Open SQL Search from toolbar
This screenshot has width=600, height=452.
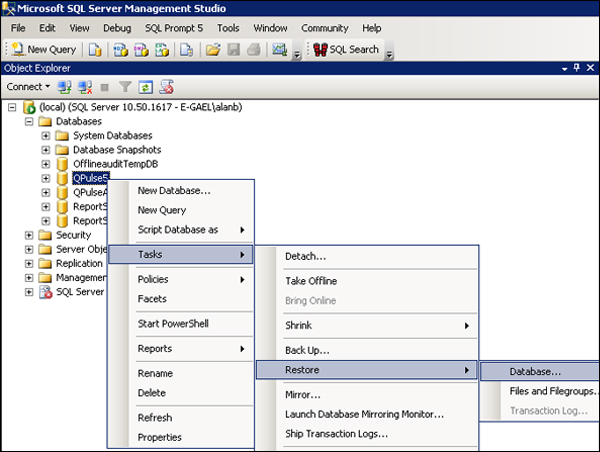[346, 49]
